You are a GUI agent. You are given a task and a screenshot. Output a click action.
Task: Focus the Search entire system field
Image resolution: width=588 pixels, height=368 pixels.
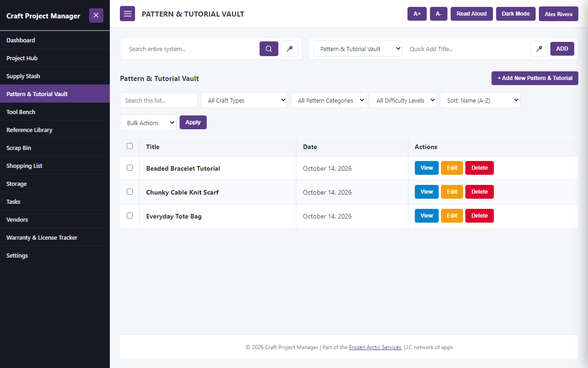pos(190,49)
